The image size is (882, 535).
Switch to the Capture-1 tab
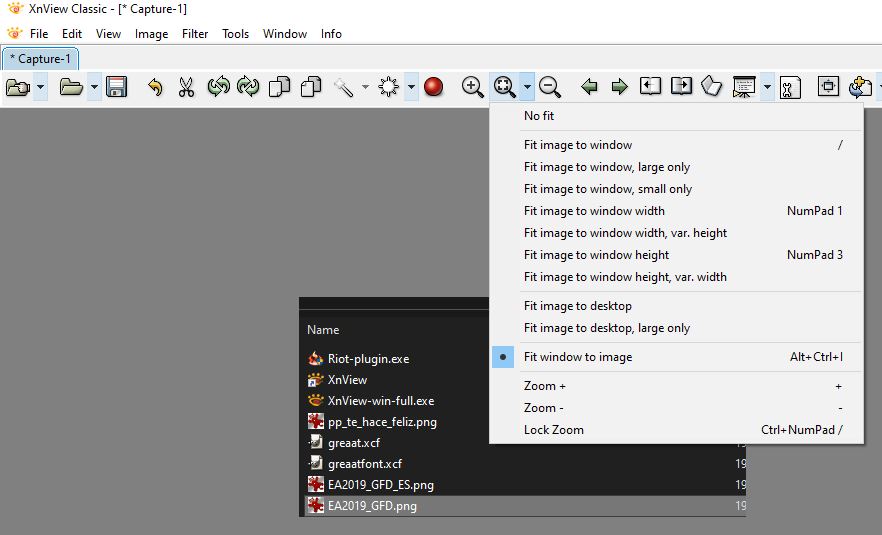[x=40, y=59]
